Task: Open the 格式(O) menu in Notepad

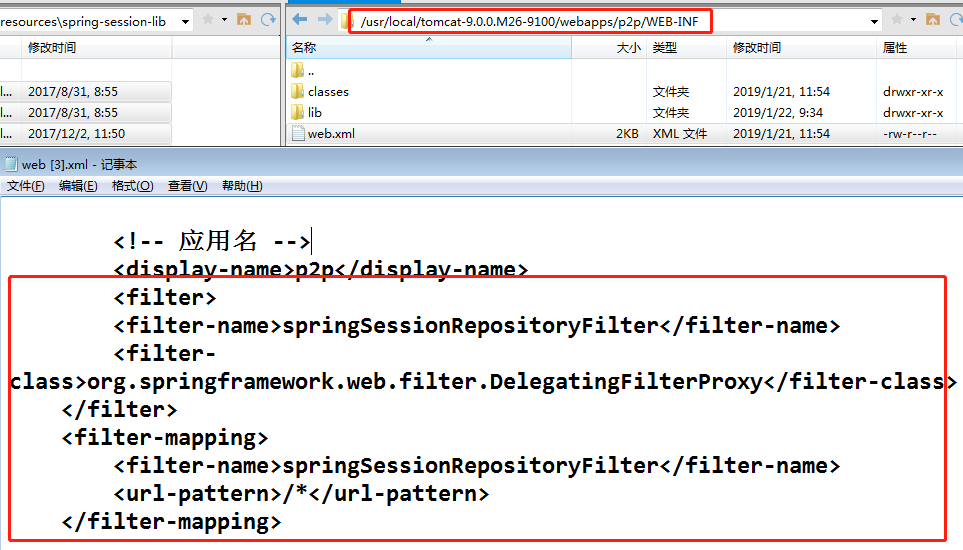Action: point(132,186)
